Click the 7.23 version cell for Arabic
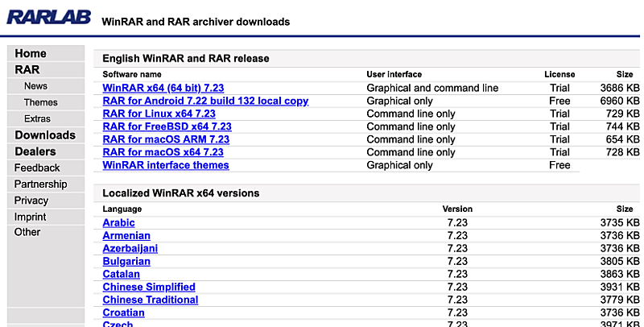 coord(457,222)
